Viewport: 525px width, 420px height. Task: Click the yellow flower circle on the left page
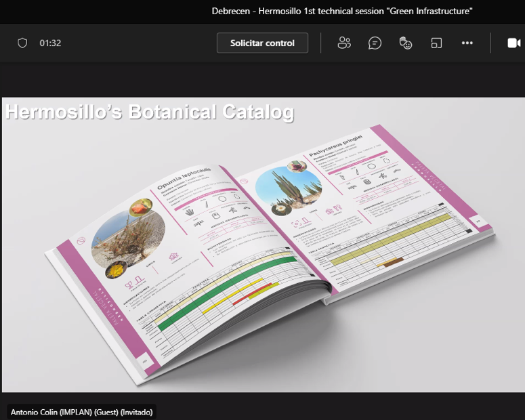(x=114, y=270)
